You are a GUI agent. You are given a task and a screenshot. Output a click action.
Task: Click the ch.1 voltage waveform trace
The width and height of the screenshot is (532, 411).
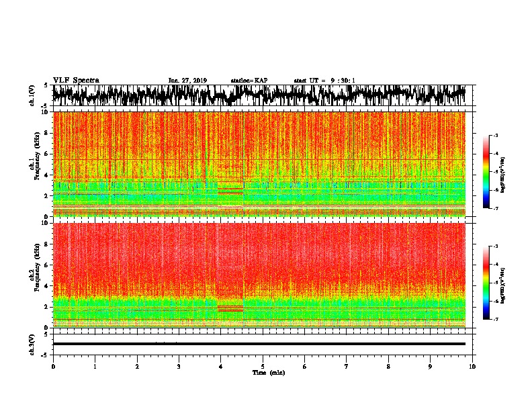[259, 95]
